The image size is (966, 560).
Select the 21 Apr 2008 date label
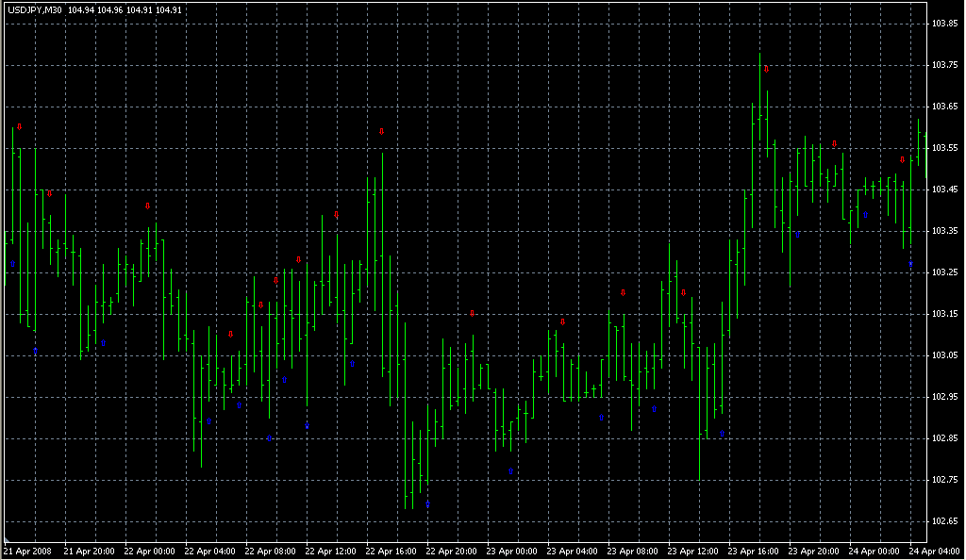click(x=26, y=551)
